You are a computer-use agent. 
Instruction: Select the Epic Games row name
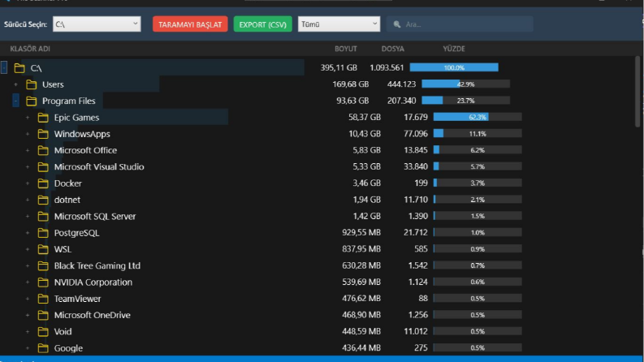click(x=76, y=118)
